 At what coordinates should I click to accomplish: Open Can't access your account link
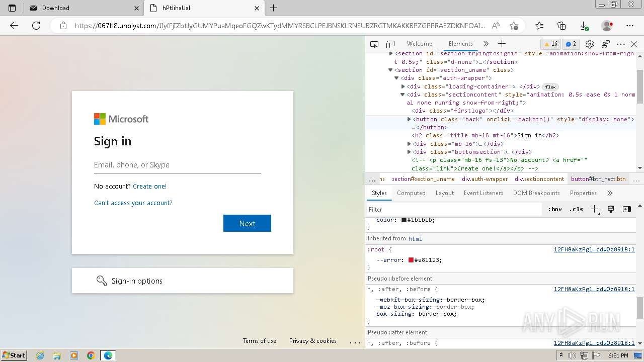(133, 203)
